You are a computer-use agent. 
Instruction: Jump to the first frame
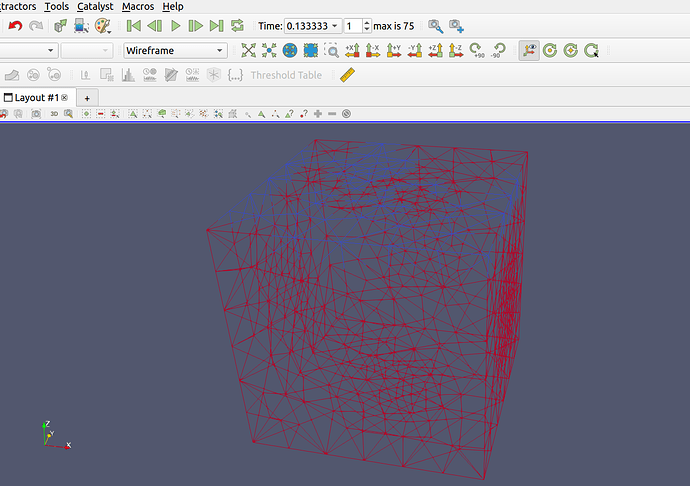134,26
